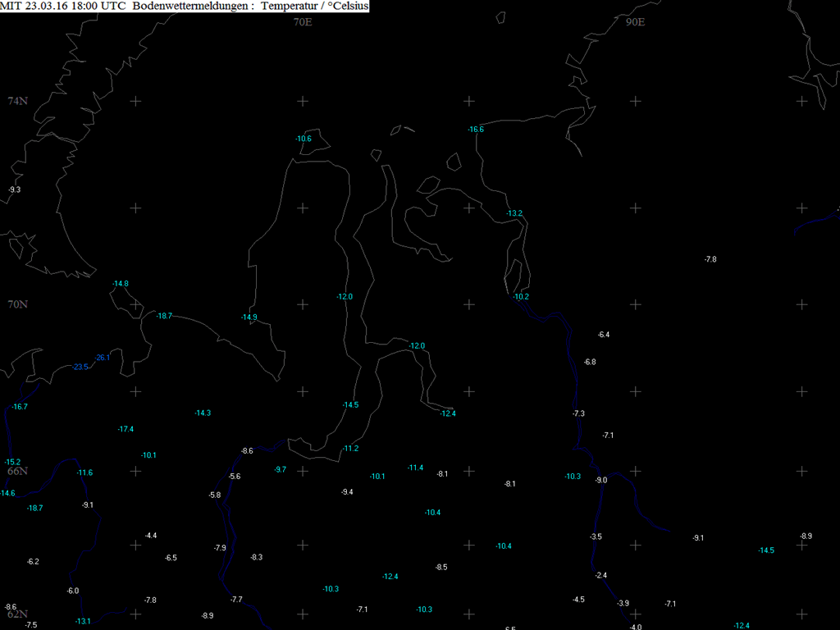This screenshot has width=840, height=630.
Task: Select the -10.2 temperature value
Action: [x=521, y=297]
